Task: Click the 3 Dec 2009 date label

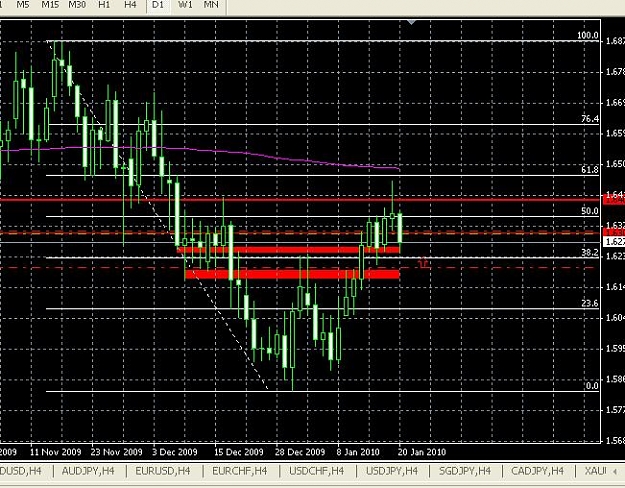Action: click(175, 452)
